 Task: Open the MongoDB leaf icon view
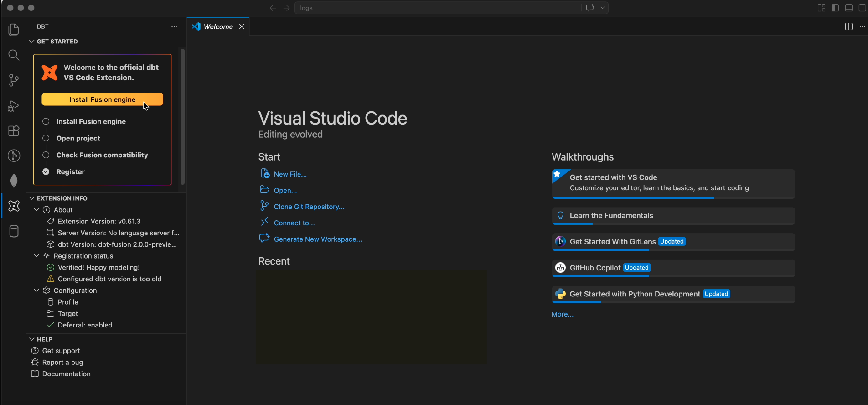coord(14,181)
